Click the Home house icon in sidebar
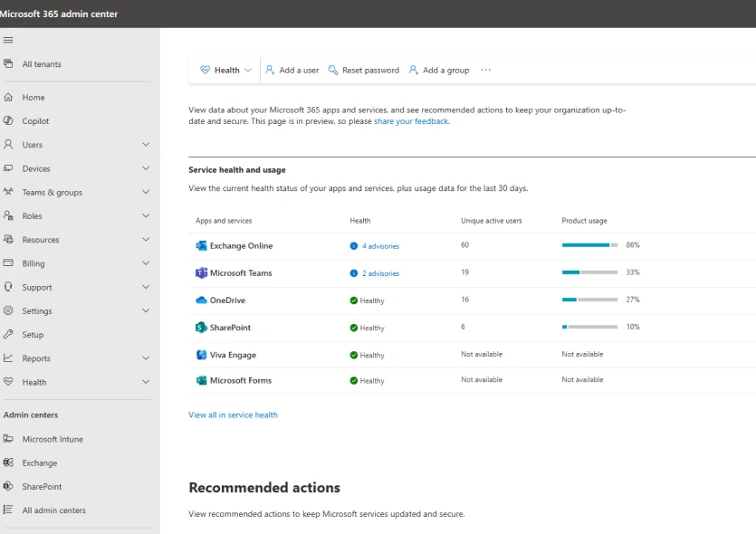 pos(8,98)
